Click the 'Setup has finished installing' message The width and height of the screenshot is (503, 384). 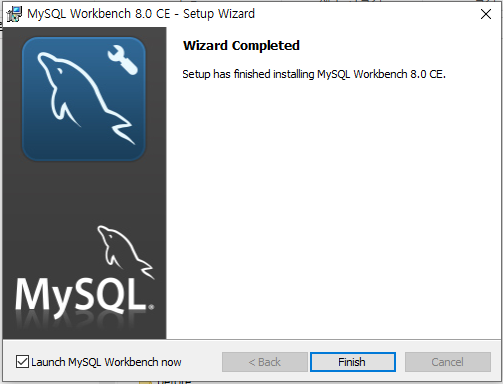click(314, 74)
